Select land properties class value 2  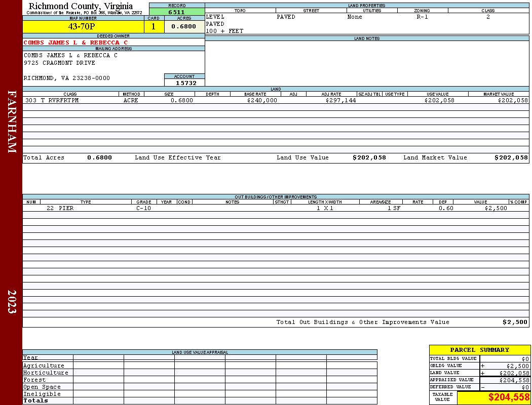tap(488, 17)
